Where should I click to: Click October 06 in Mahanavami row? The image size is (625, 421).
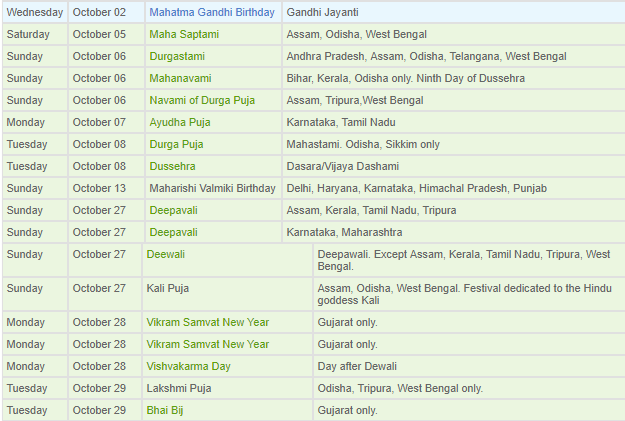[106, 78]
